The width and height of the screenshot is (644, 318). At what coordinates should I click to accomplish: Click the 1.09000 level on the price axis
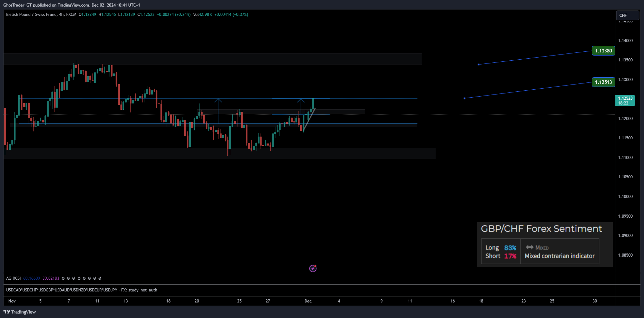625,236
